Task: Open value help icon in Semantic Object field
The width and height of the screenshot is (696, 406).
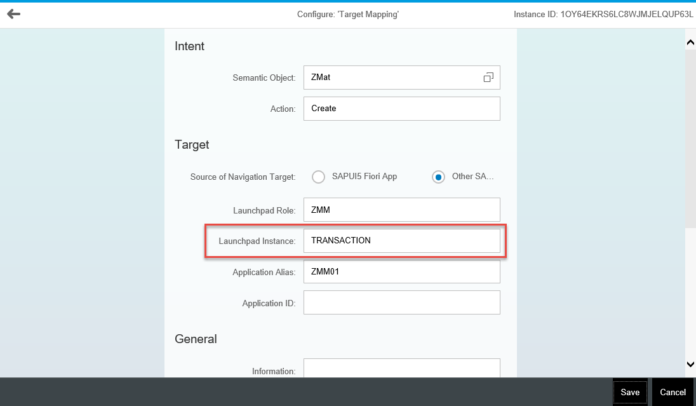Action: [488, 78]
